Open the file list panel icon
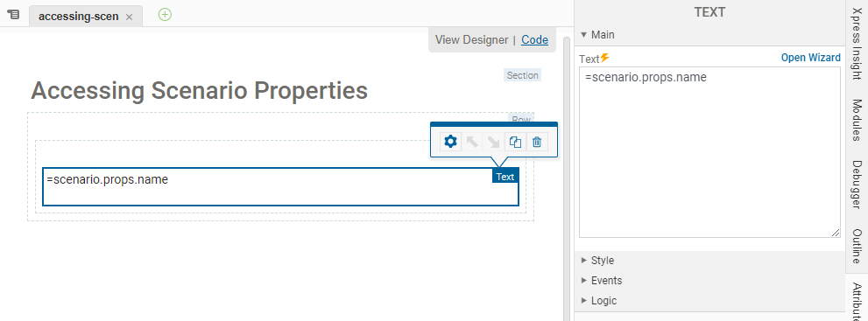Screen dimensions: 868x321 (13, 15)
